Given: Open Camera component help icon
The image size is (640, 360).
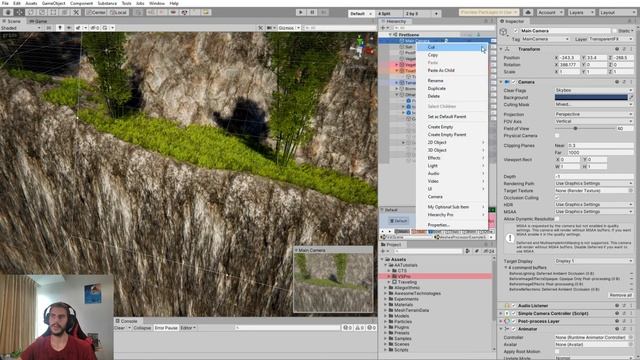Looking at the screenshot, I should point(617,82).
